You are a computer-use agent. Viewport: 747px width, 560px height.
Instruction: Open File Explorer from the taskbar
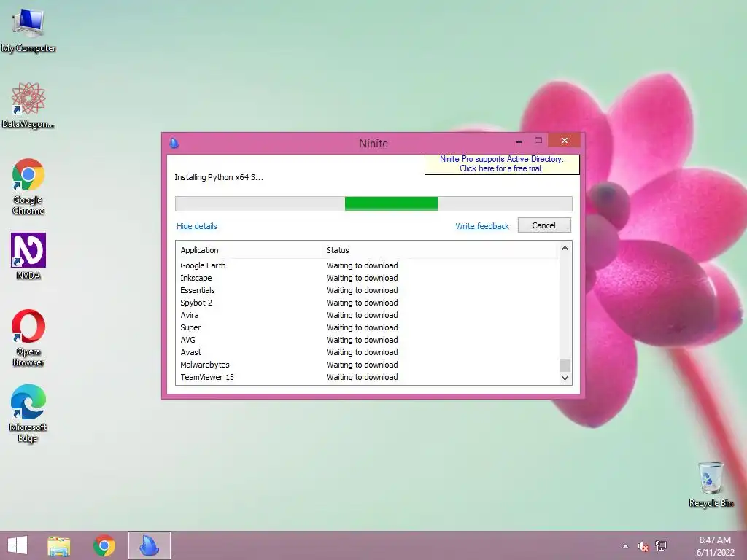click(59, 545)
